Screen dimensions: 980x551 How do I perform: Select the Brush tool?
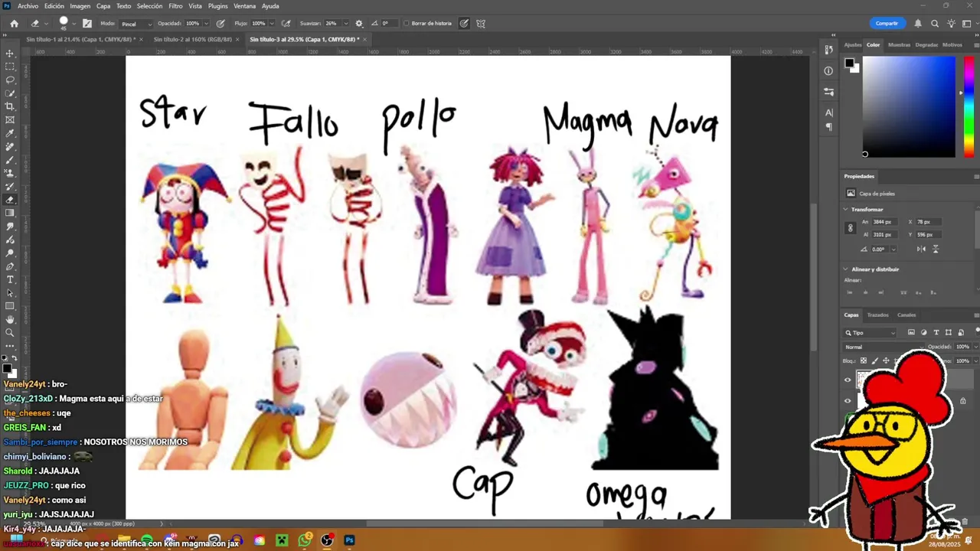coord(10,160)
